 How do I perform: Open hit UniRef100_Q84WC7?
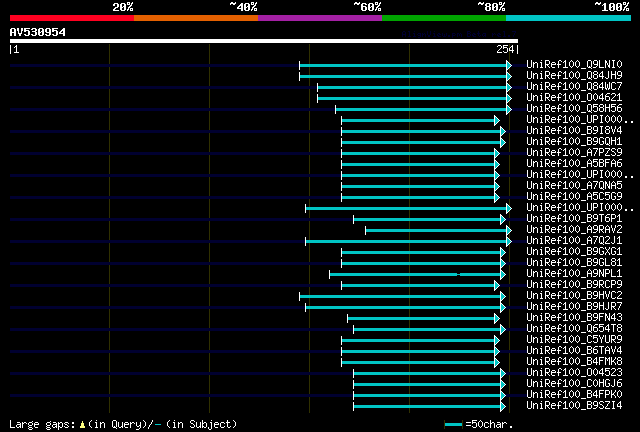click(x=574, y=87)
